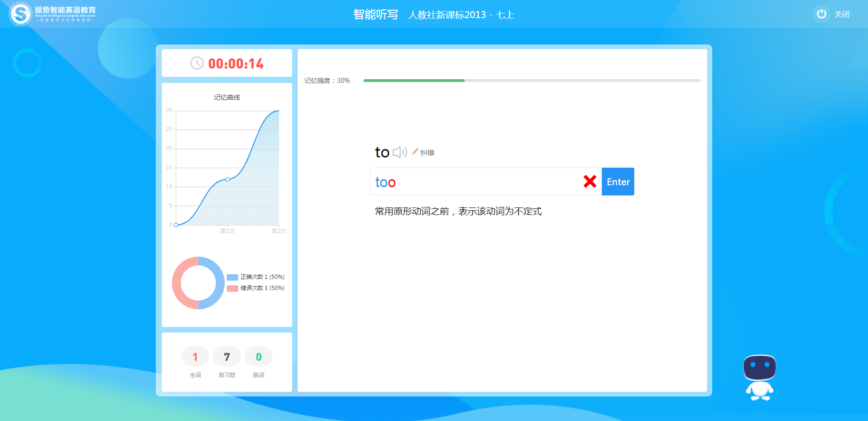Submit answer with the Enter button
The image size is (868, 421).
(x=618, y=182)
